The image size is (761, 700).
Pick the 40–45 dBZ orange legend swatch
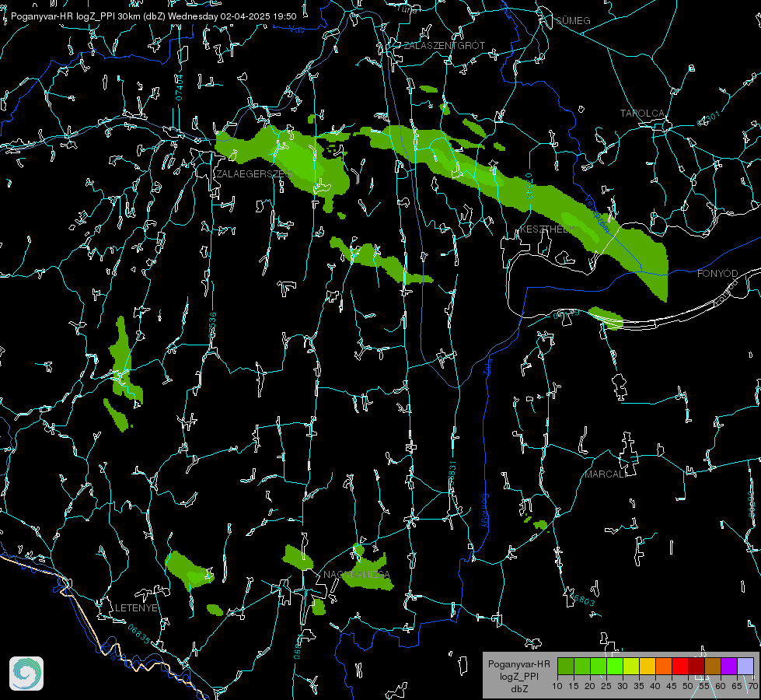[x=664, y=666]
